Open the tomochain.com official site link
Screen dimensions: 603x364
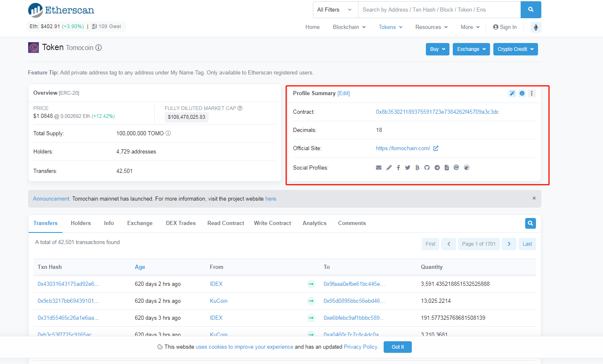pyautogui.click(x=403, y=148)
